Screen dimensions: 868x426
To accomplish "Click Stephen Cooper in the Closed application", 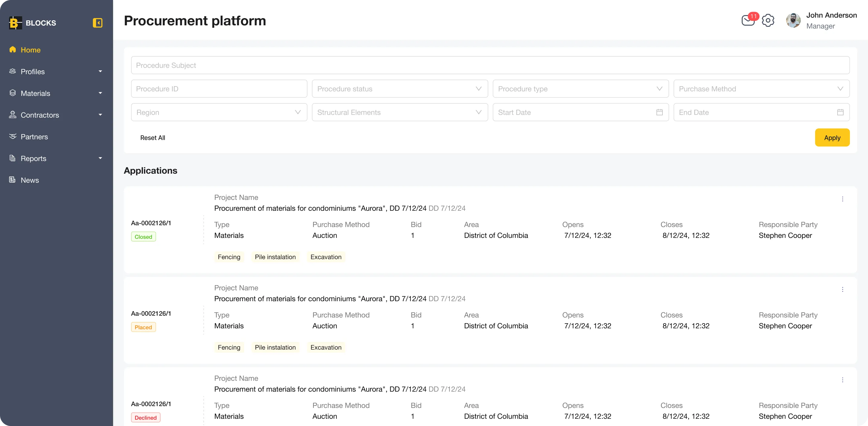I will click(x=785, y=235).
